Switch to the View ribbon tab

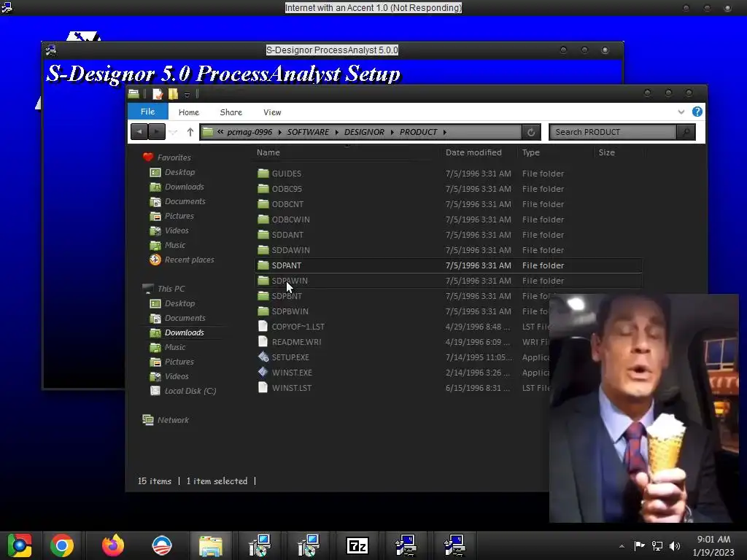coord(272,112)
